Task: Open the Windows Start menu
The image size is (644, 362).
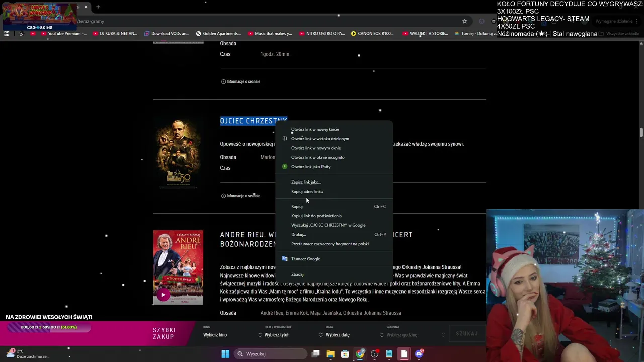Action: pos(225,354)
